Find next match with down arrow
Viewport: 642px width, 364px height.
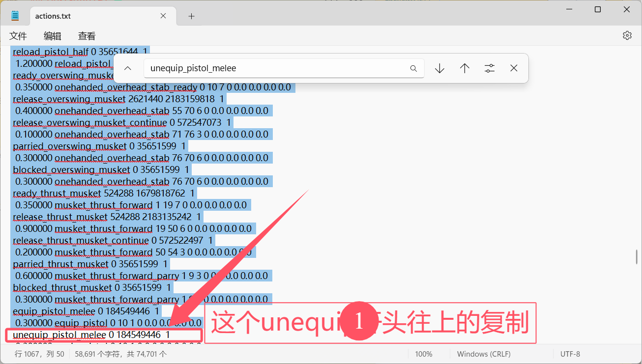(439, 68)
